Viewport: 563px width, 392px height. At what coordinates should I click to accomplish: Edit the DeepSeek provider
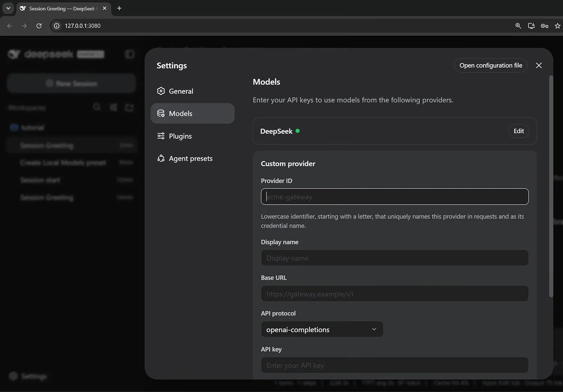519,131
